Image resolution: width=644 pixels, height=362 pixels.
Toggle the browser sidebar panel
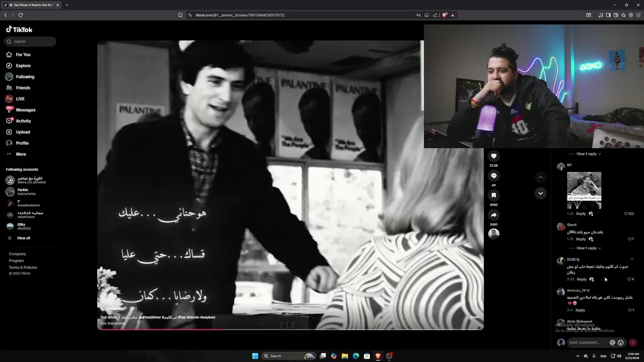608,15
